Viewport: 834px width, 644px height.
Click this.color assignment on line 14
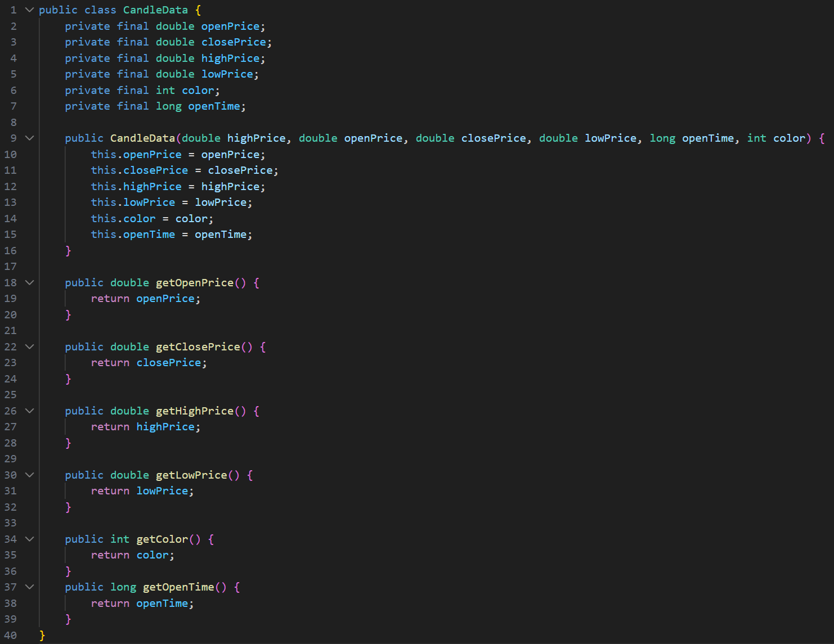123,219
